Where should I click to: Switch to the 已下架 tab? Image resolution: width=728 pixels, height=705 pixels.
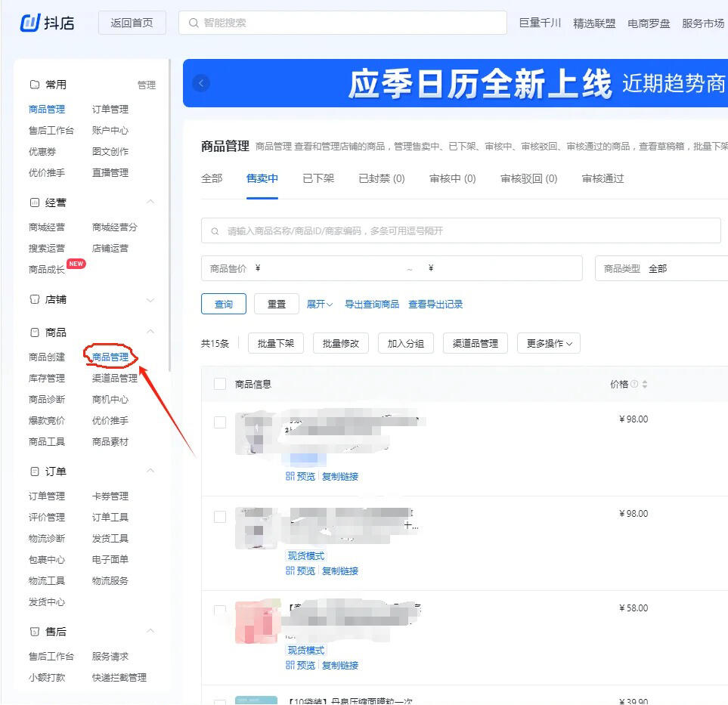(318, 178)
